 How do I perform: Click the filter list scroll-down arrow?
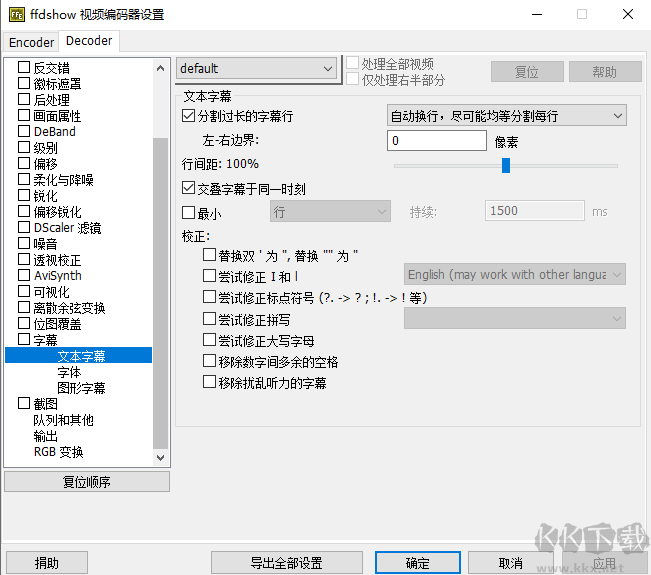coord(161,457)
